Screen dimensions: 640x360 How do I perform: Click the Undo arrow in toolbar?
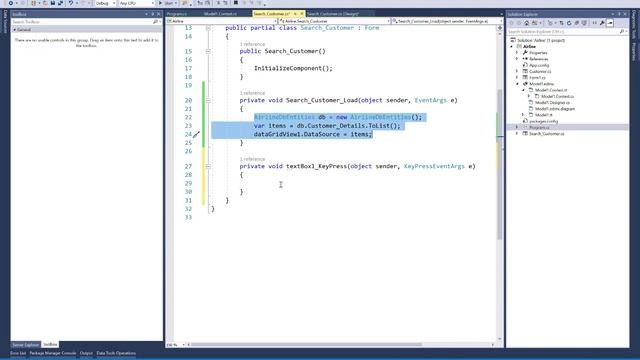tap(71, 3)
